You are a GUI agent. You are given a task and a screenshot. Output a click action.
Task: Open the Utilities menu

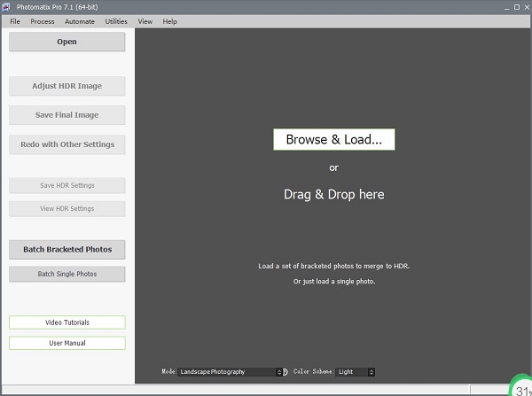(x=116, y=21)
